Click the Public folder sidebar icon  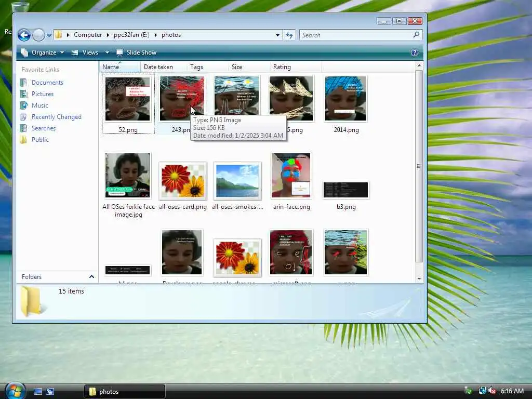tap(23, 140)
